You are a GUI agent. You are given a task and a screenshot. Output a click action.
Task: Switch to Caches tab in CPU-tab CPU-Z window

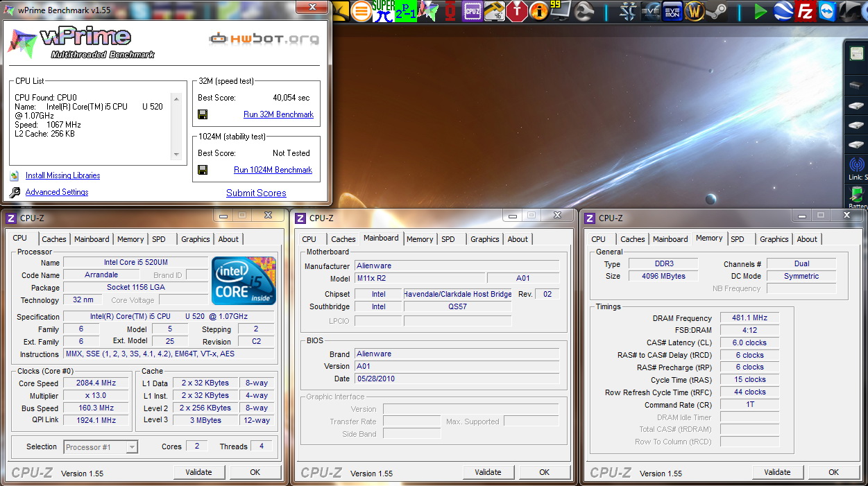54,239
